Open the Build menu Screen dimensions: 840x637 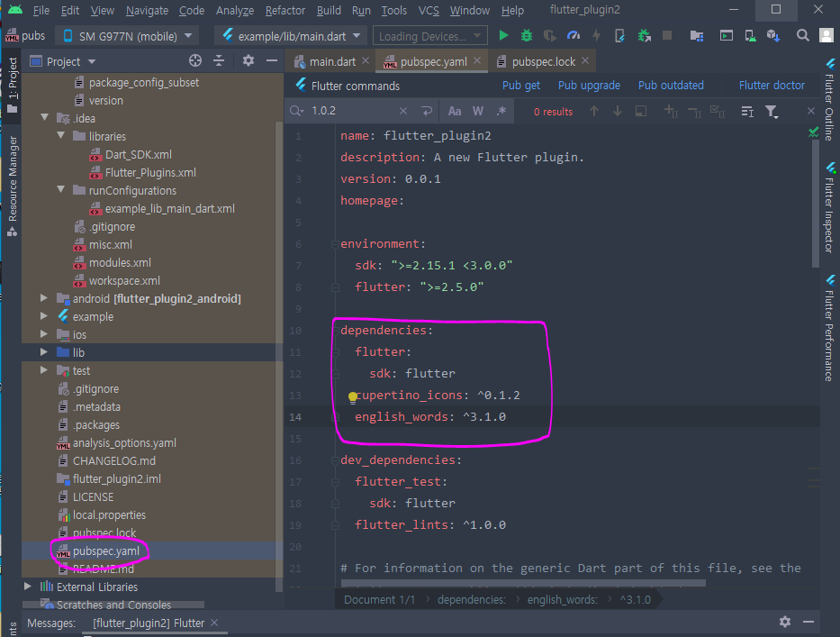tap(329, 10)
